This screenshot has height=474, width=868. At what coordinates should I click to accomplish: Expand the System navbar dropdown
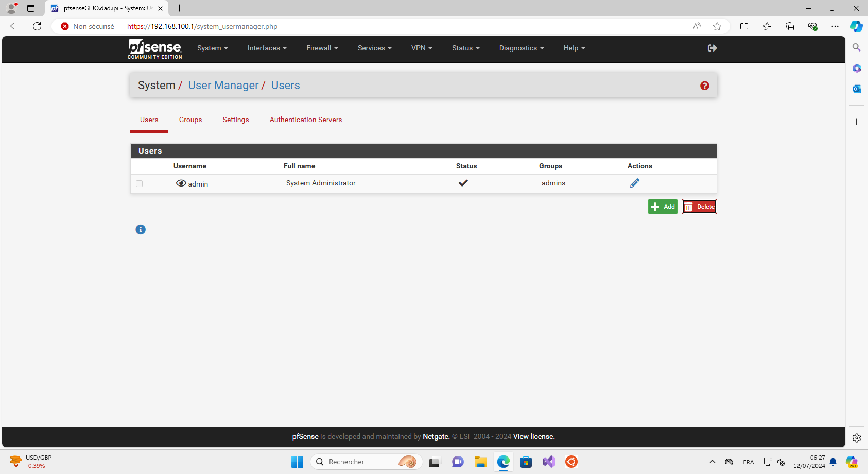(x=213, y=48)
